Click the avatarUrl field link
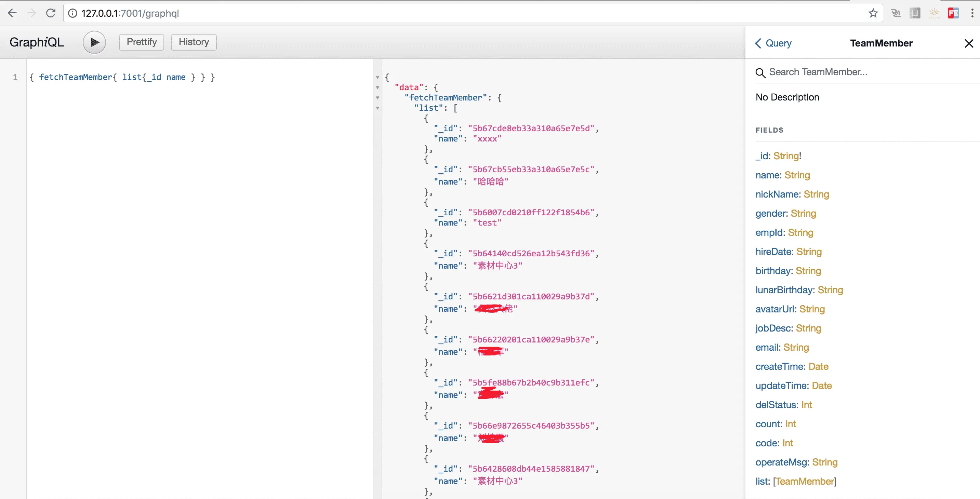The image size is (980, 499). coord(775,309)
